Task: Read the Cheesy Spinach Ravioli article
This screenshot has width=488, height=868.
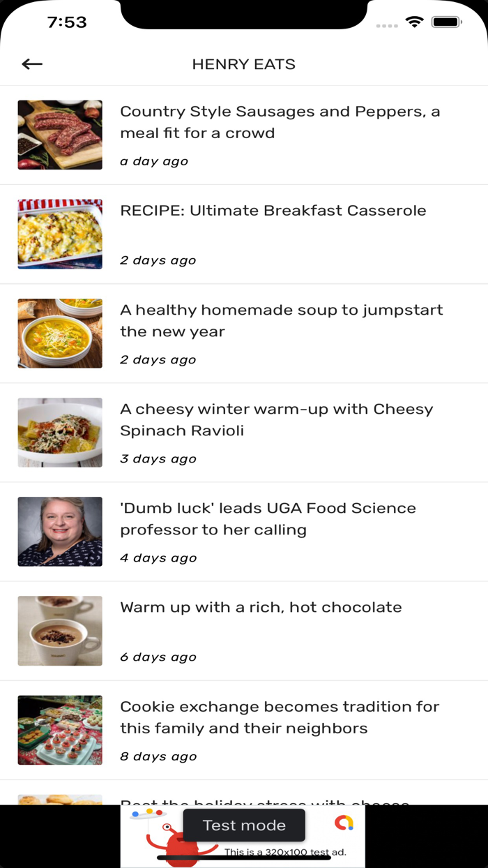Action: coord(276,419)
